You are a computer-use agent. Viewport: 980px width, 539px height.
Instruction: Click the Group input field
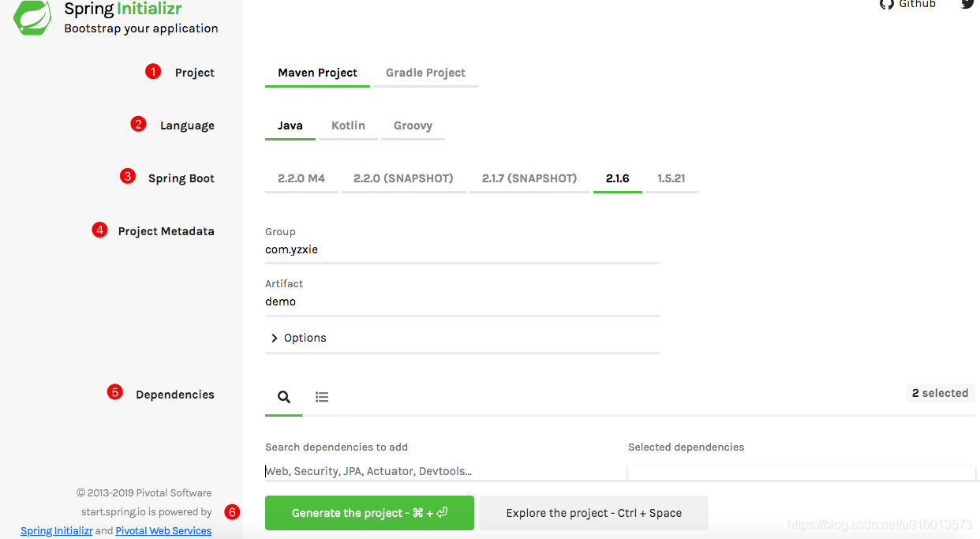462,250
